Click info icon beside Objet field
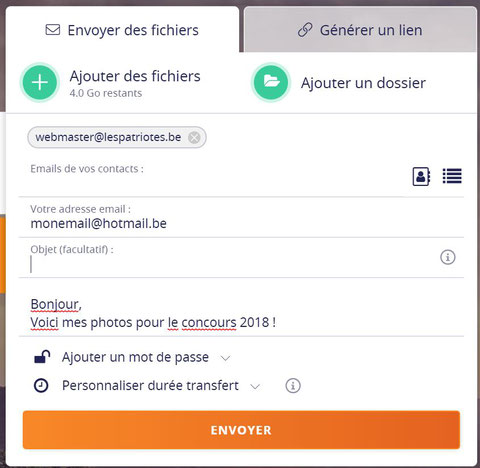 pyautogui.click(x=448, y=257)
